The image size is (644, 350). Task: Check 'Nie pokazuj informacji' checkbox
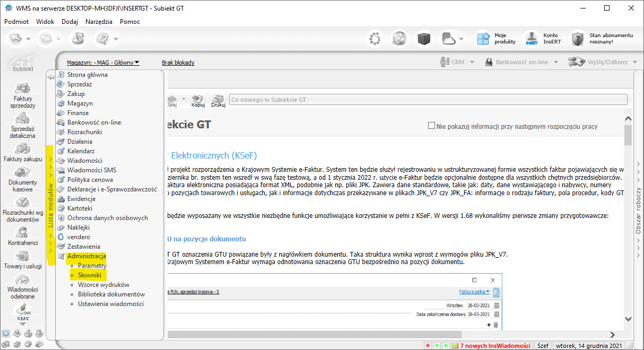click(431, 126)
